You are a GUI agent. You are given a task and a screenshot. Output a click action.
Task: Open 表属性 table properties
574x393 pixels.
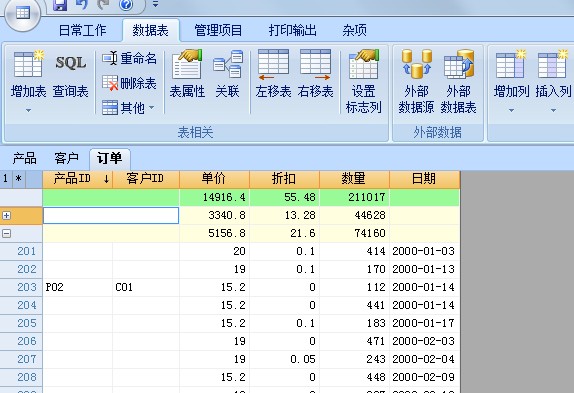pos(187,74)
